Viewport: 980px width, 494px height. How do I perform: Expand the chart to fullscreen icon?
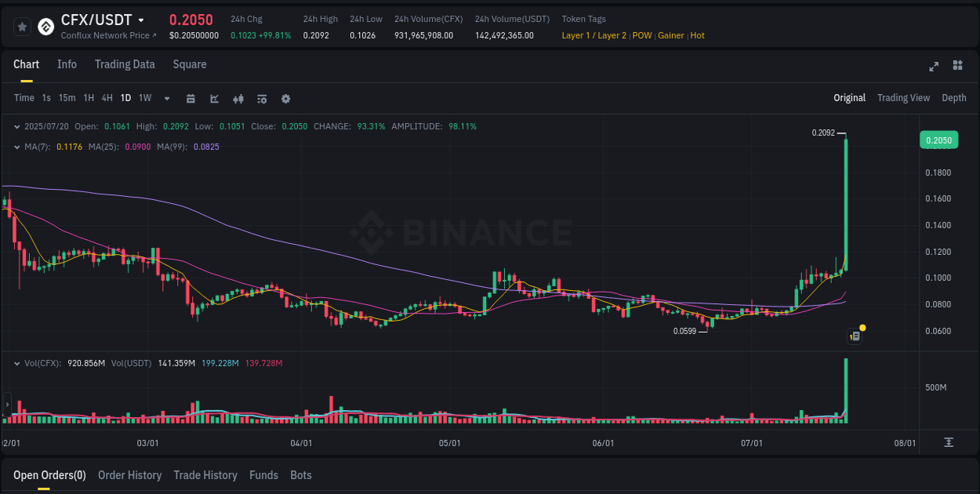(934, 67)
